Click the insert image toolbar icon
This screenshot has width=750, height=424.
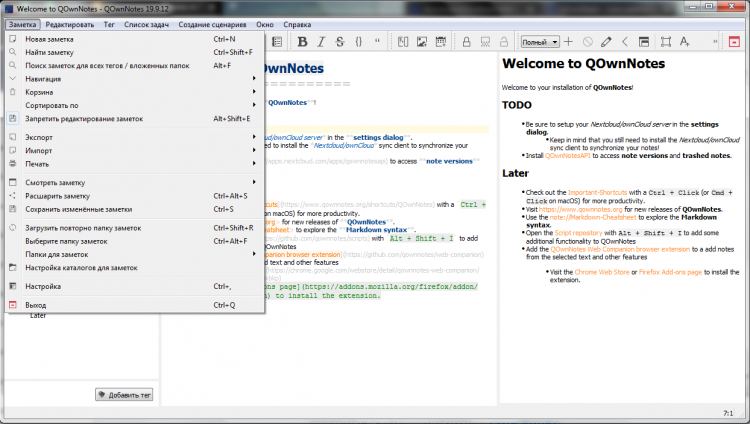coord(422,42)
